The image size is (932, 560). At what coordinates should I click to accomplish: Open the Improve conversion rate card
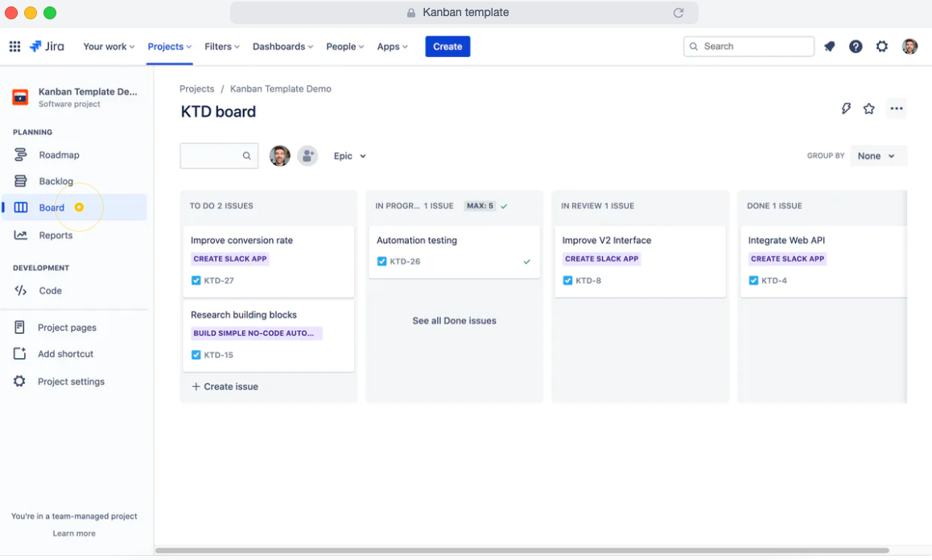pyautogui.click(x=269, y=261)
